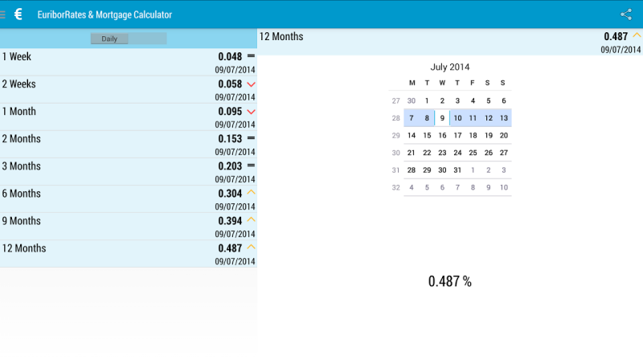Choose July 10 in the calendar

457,118
